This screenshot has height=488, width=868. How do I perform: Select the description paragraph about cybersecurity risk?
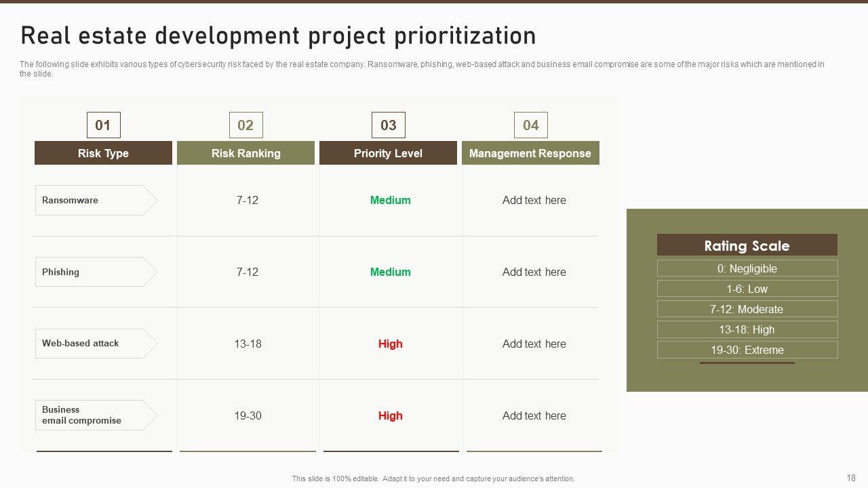[x=422, y=69]
